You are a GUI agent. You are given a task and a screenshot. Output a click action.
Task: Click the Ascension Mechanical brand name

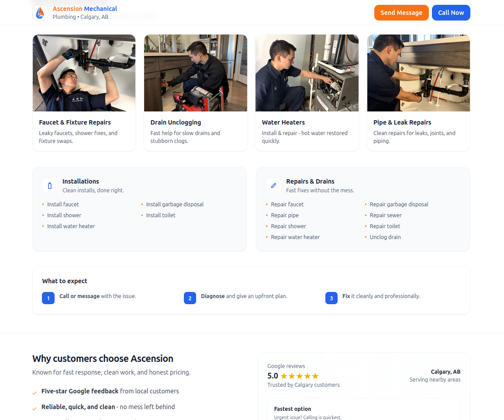pos(85,9)
